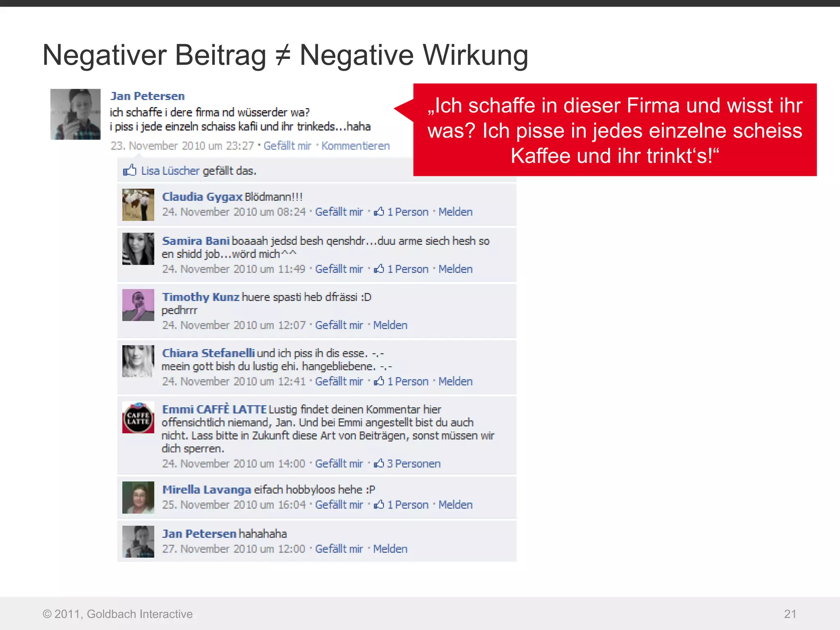Click Mirella Lavanga's avatar thumbnail
The image size is (840, 630).
pos(138,498)
